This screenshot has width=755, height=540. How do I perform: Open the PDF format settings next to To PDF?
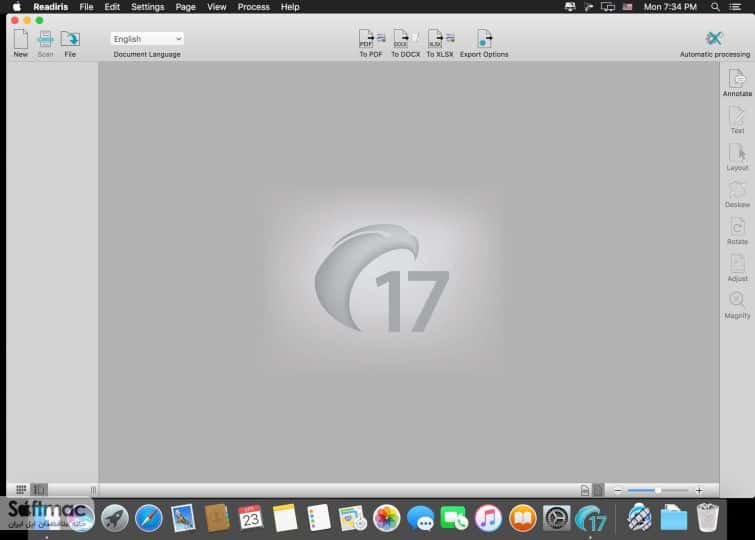coord(381,38)
